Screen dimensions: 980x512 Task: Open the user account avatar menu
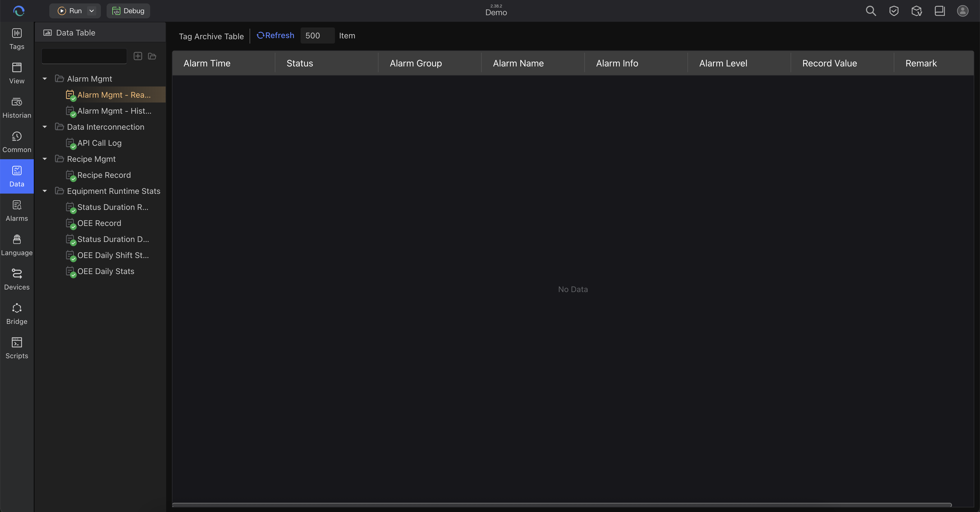962,11
